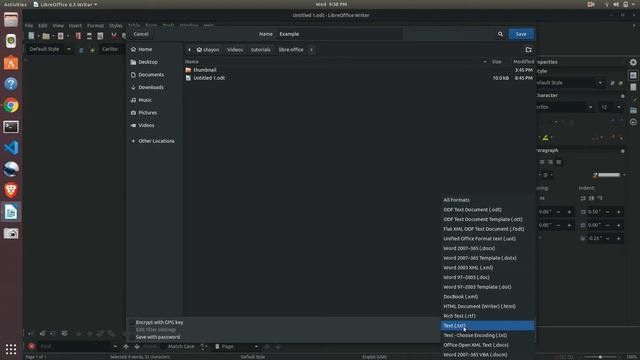The width and height of the screenshot is (640, 360).
Task: Select the Untitled 1.odt file row
Action: 359,78
